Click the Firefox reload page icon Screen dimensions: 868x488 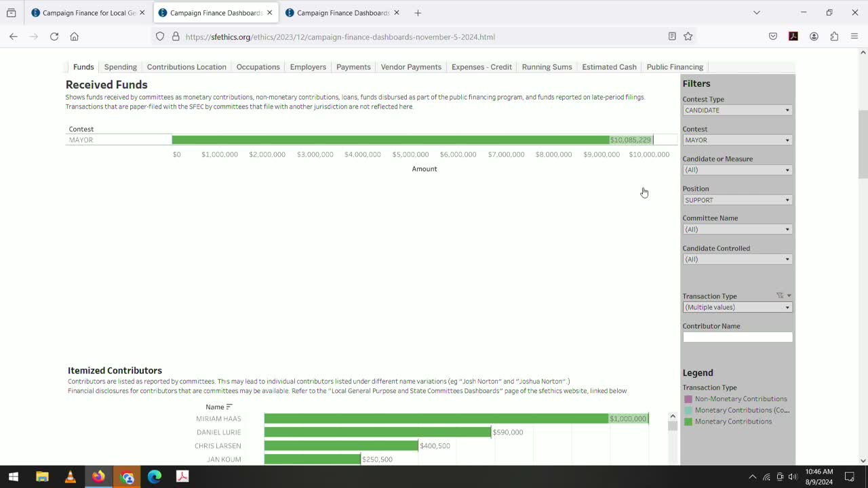point(54,37)
